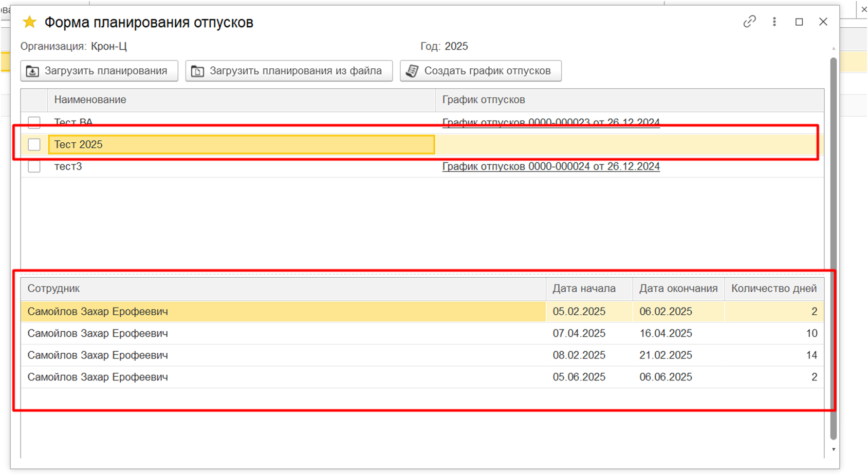Select employee row starting 07.04.2025
Viewport: 868px width, 476px height.
(422, 333)
